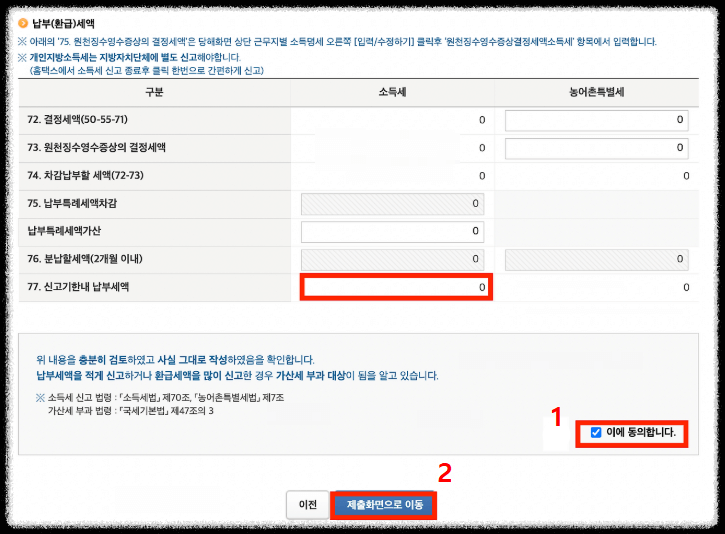Image resolution: width=725 pixels, height=534 pixels.
Task: Click the '소득세' column header
Action: (393, 92)
